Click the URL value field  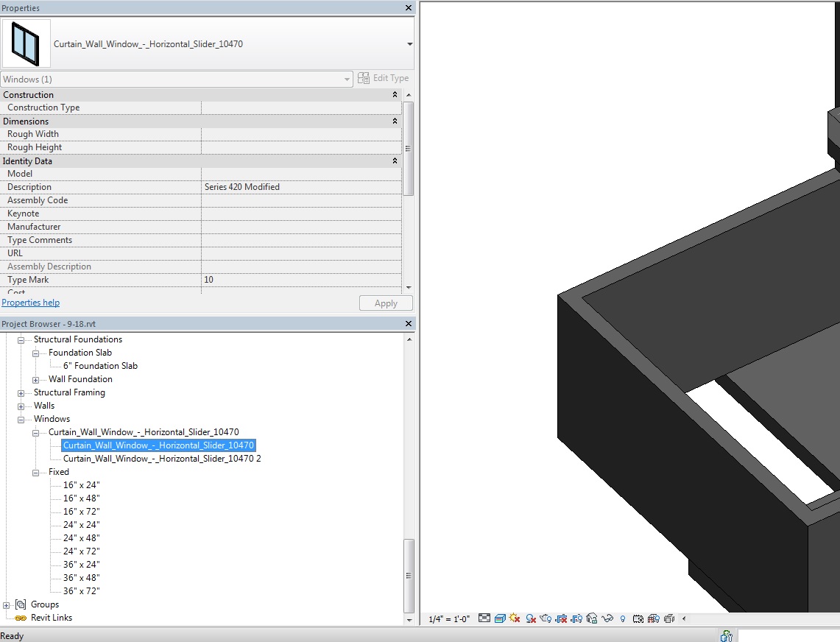[302, 253]
